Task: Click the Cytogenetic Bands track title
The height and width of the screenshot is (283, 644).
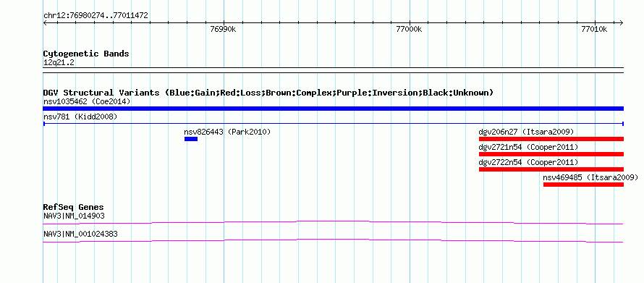Action: [86, 54]
